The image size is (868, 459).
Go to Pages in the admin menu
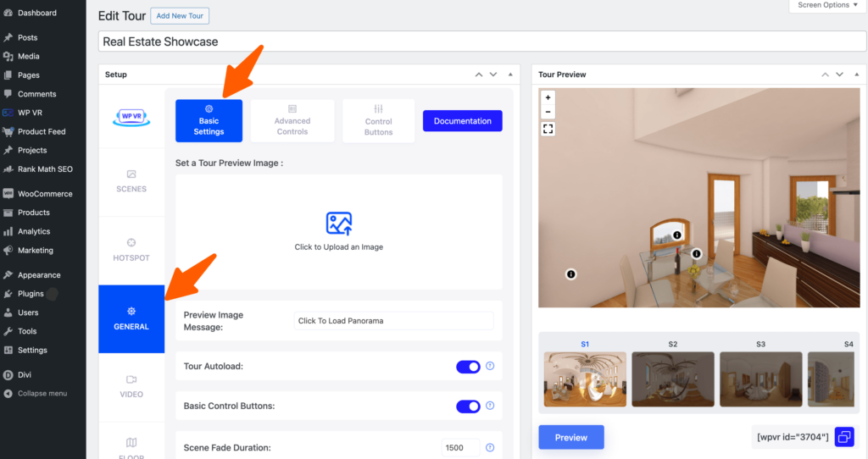point(28,75)
